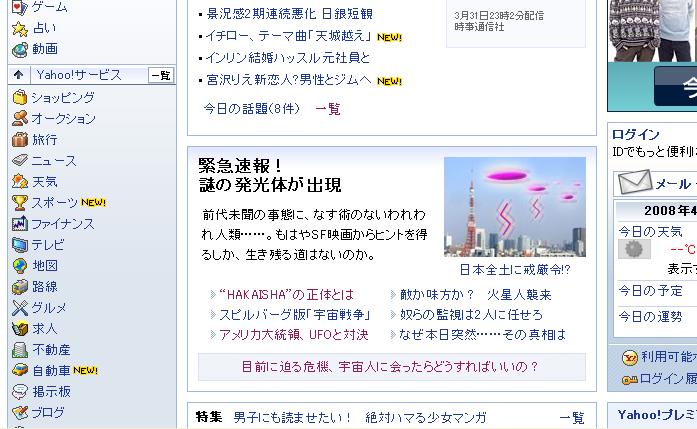Click the ファイナンス chart icon
Image resolution: width=697 pixels, height=429 pixels.
(x=20, y=224)
